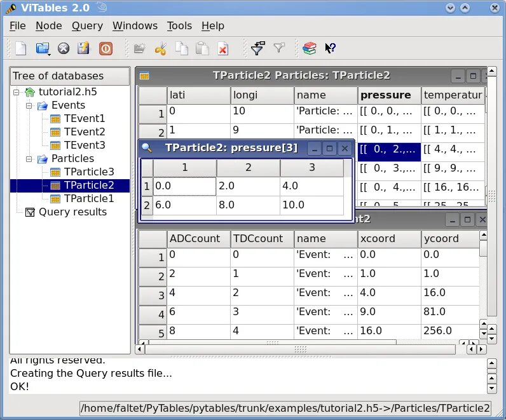
Task: Click the Save file as toolbar icon
Action: tap(83, 48)
